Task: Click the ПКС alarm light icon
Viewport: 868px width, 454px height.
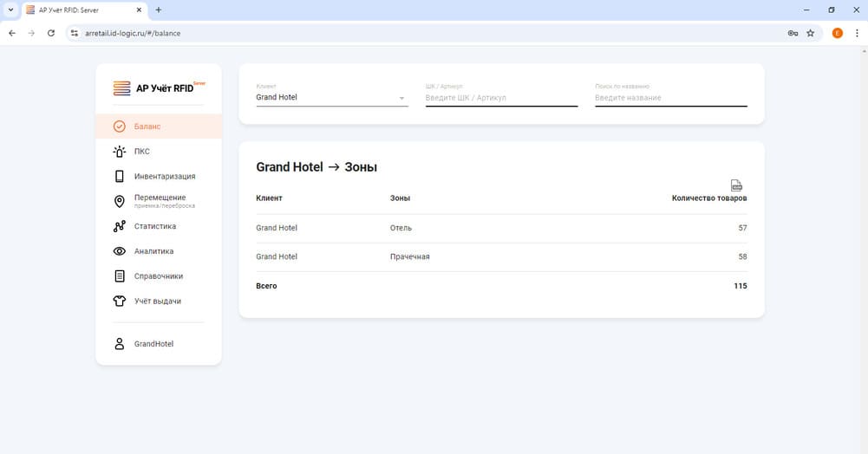Action: click(x=120, y=152)
